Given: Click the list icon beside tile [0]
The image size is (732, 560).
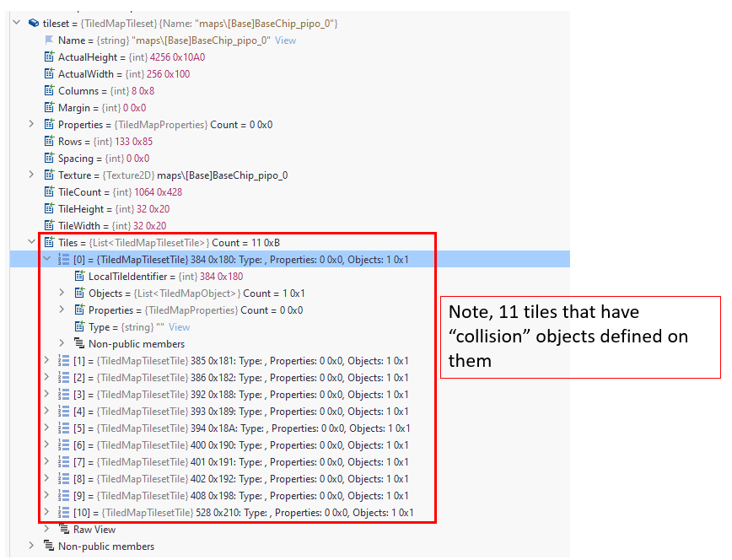Looking at the screenshot, I should point(62,259).
